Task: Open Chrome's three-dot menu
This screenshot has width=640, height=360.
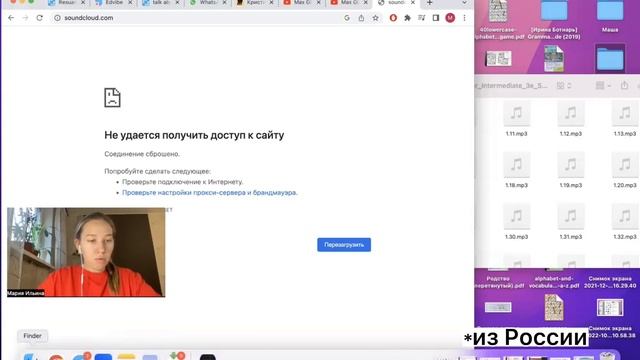Action: (x=464, y=18)
